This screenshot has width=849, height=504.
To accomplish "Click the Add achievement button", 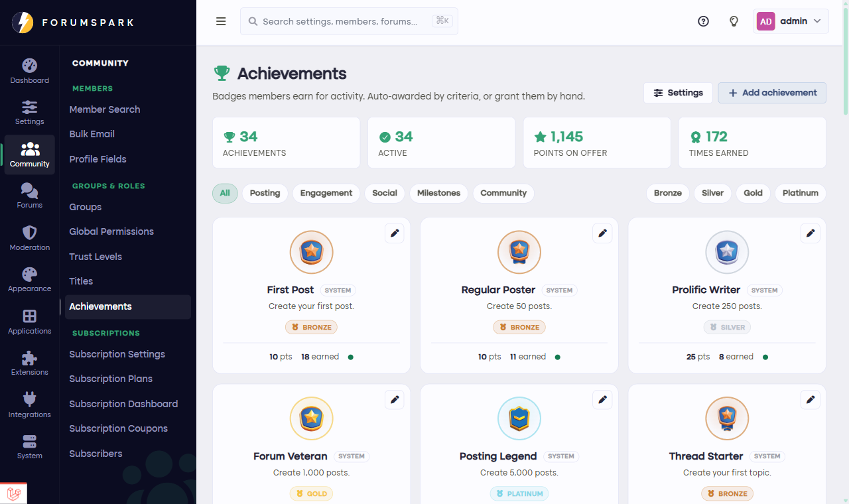I will [x=772, y=93].
